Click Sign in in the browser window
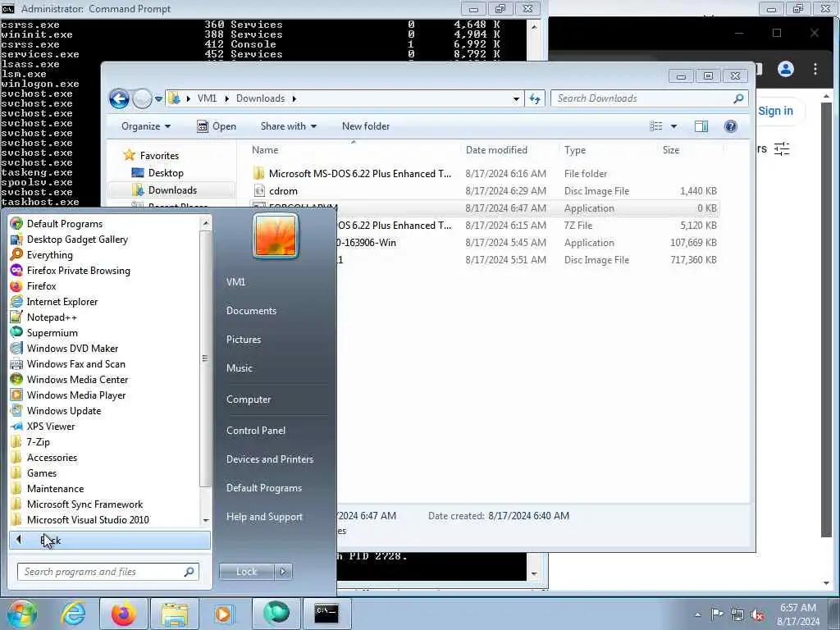Viewport: 840px width, 630px height. pyautogui.click(x=775, y=111)
